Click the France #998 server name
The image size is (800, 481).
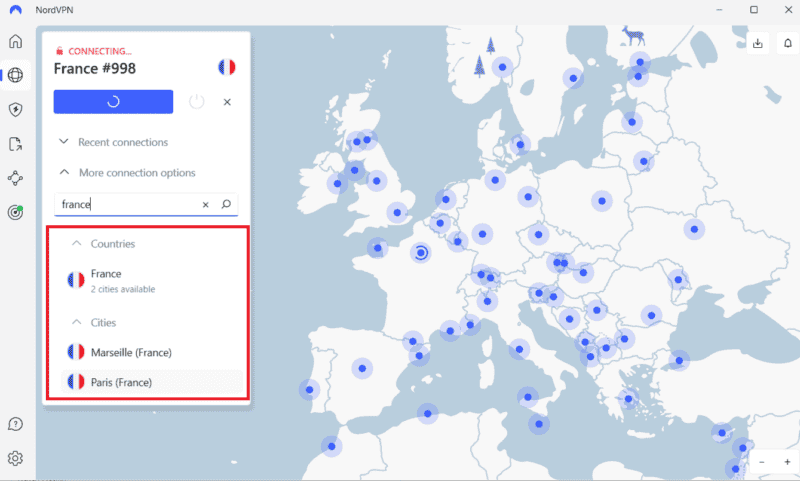pos(95,68)
